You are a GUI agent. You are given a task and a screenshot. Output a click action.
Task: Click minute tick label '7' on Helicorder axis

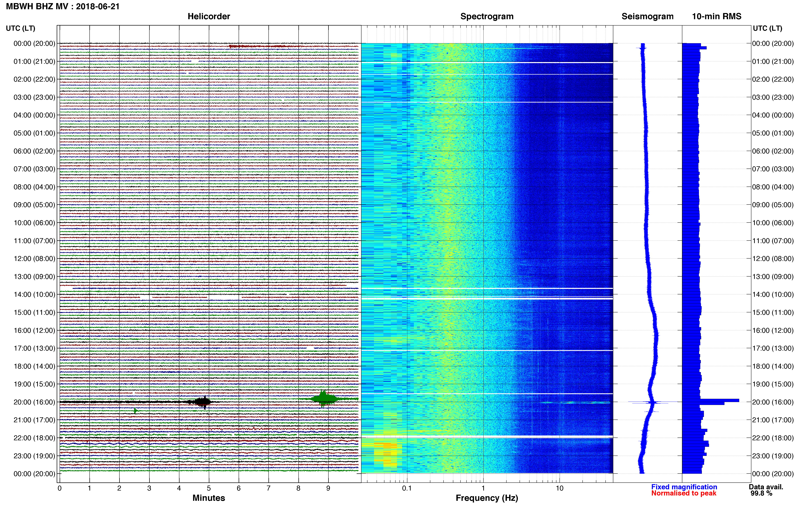[269, 488]
